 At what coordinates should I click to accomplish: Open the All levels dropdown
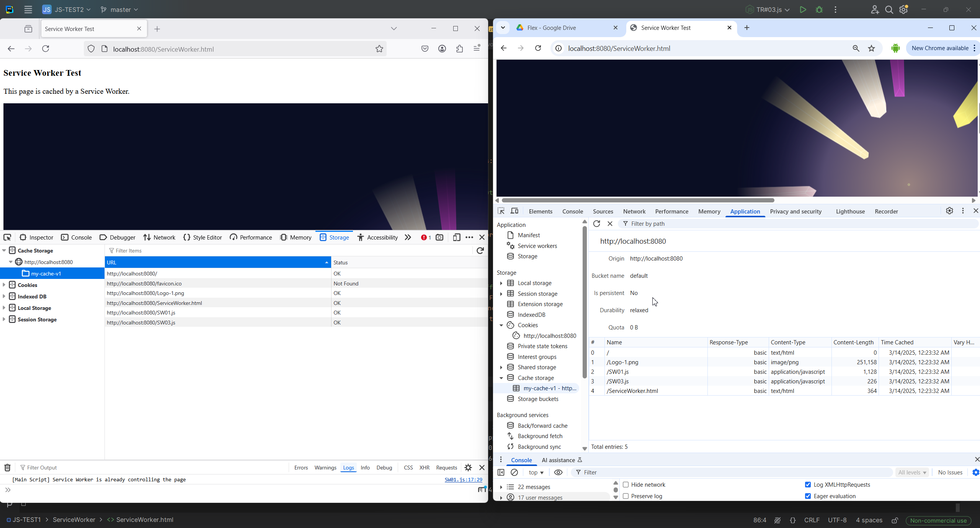[x=912, y=472]
